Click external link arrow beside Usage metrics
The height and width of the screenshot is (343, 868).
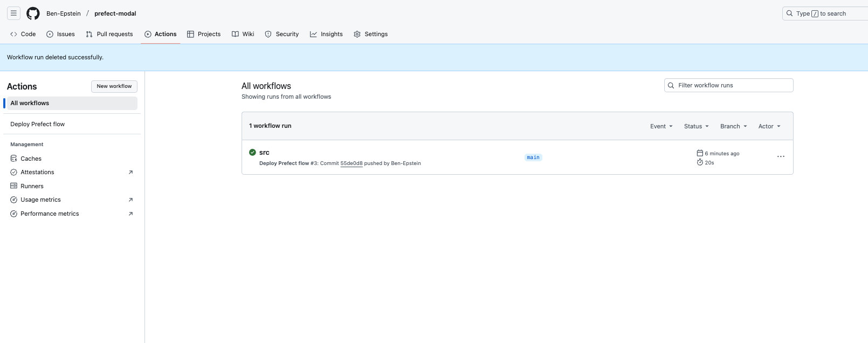click(130, 200)
